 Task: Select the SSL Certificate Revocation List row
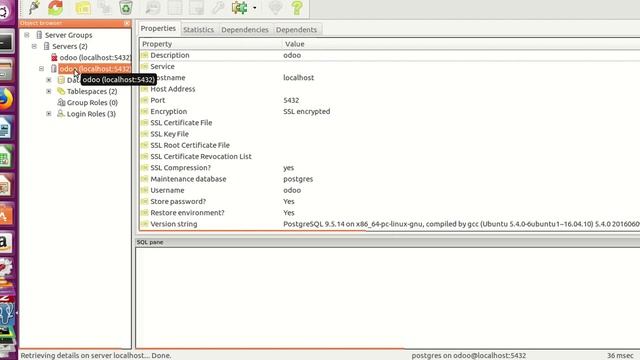(390, 156)
